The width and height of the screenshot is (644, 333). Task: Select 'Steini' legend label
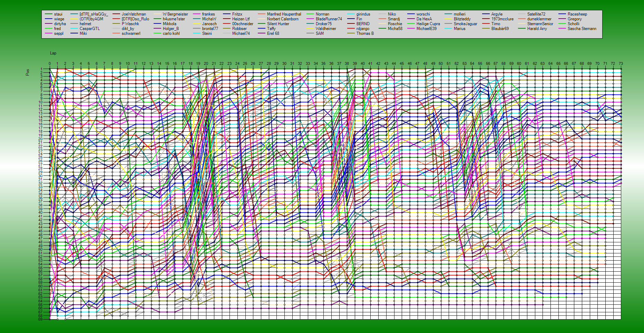[207, 33]
